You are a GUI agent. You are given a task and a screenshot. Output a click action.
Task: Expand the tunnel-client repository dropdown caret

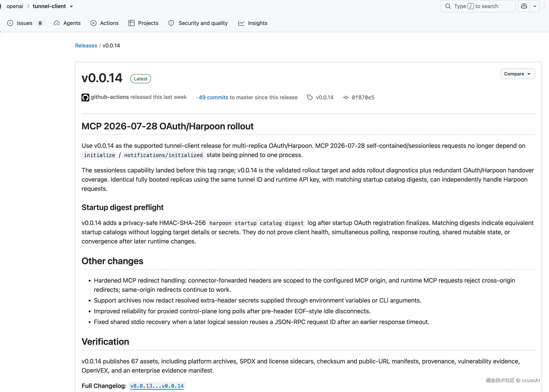pos(71,7)
